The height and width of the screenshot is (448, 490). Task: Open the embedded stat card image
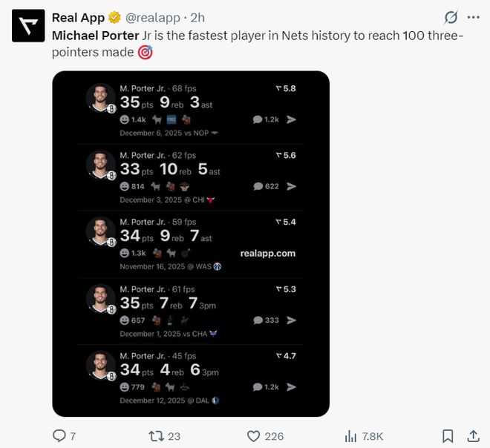click(191, 243)
